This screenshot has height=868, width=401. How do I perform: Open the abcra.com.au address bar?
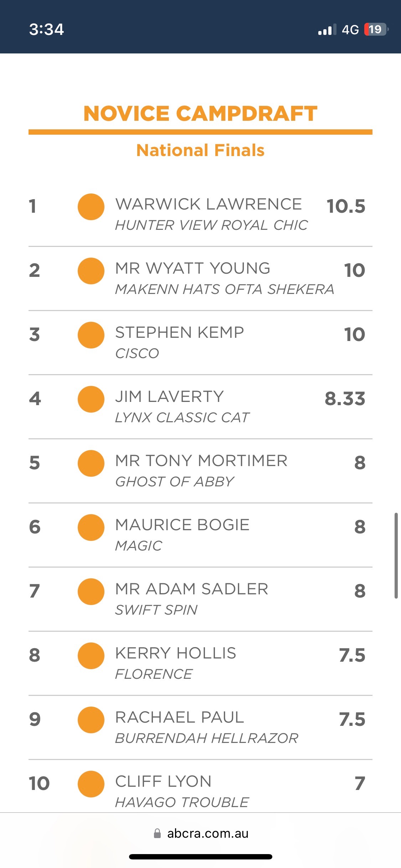(x=207, y=833)
